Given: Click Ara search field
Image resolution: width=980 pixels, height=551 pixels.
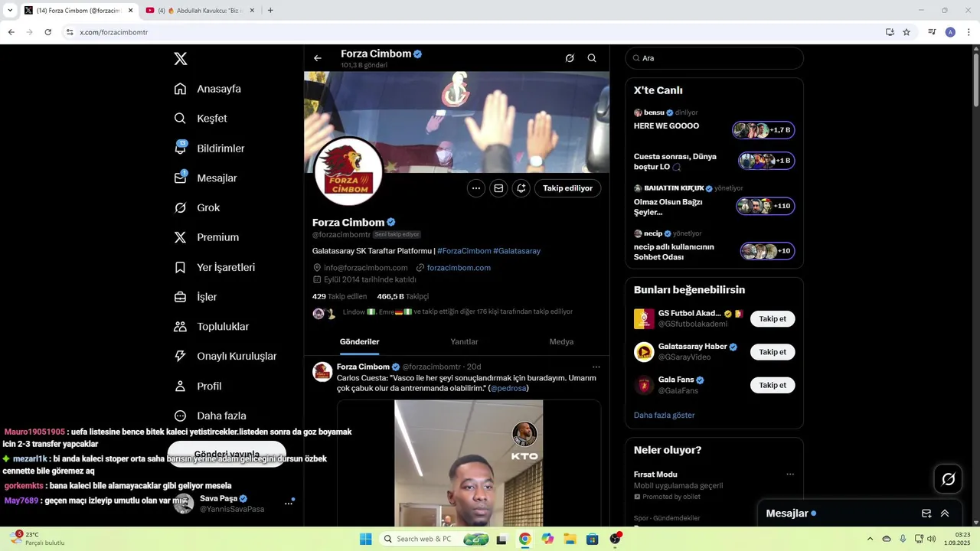Looking at the screenshot, I should tap(714, 58).
